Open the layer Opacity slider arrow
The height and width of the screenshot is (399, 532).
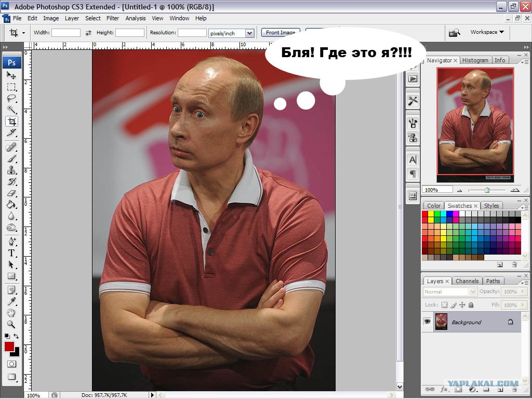(523, 291)
